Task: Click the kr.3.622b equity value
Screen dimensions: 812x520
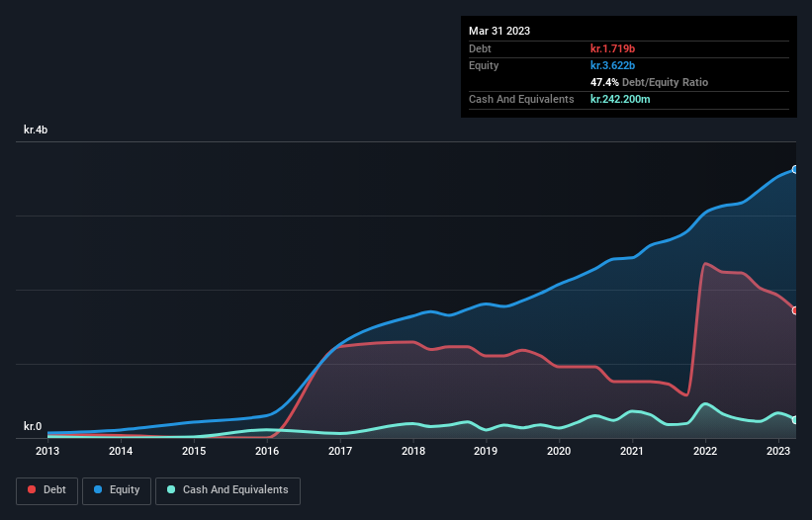Action: click(612, 65)
